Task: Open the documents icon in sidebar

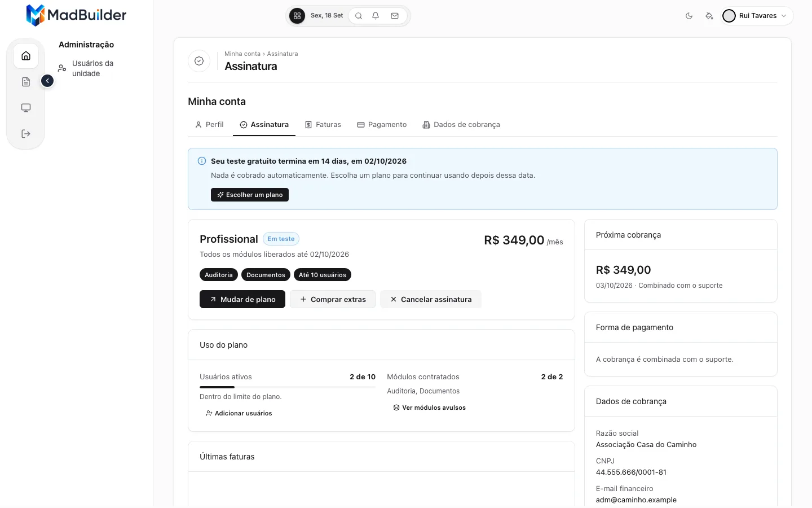Action: 26,82
